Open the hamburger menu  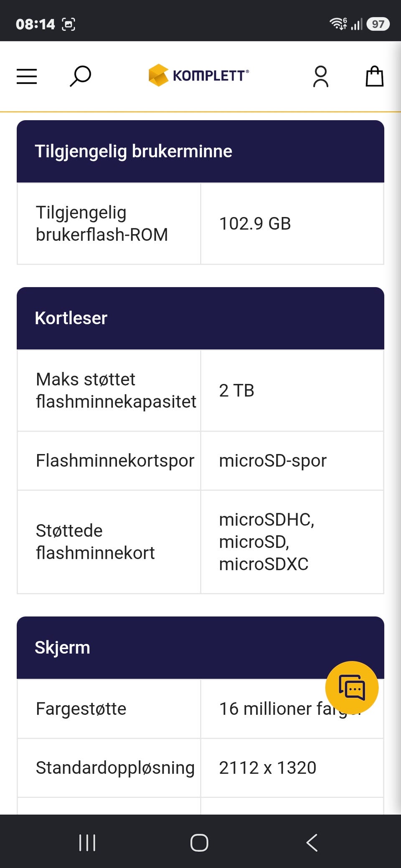(x=27, y=76)
